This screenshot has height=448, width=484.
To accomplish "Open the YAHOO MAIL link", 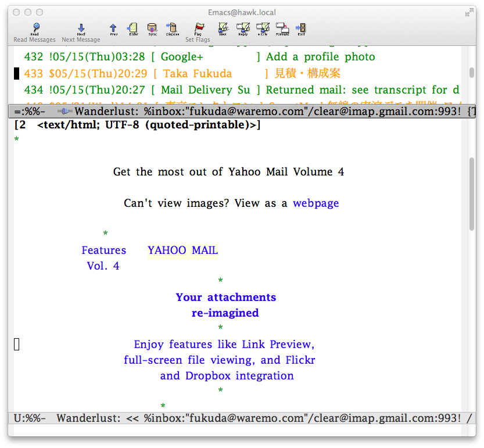I will pos(182,250).
